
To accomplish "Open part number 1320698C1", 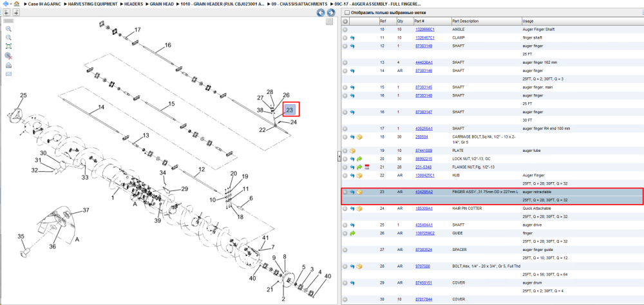I will 424,30.
